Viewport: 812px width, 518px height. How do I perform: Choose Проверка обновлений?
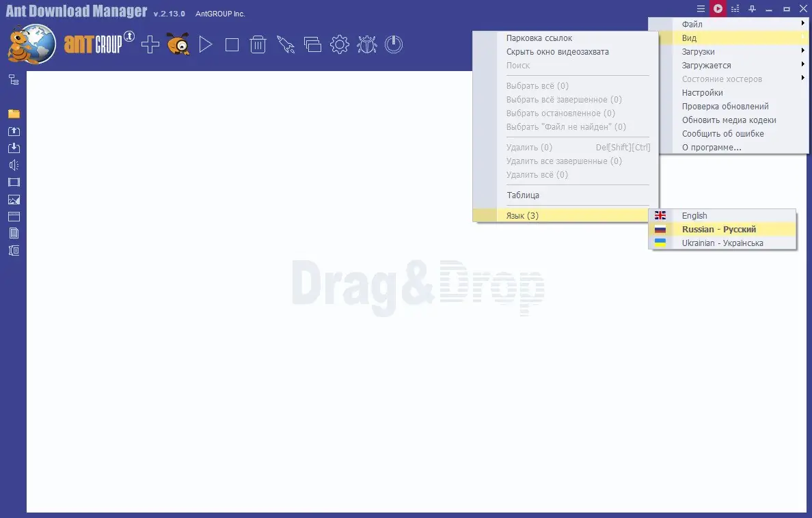(729, 106)
